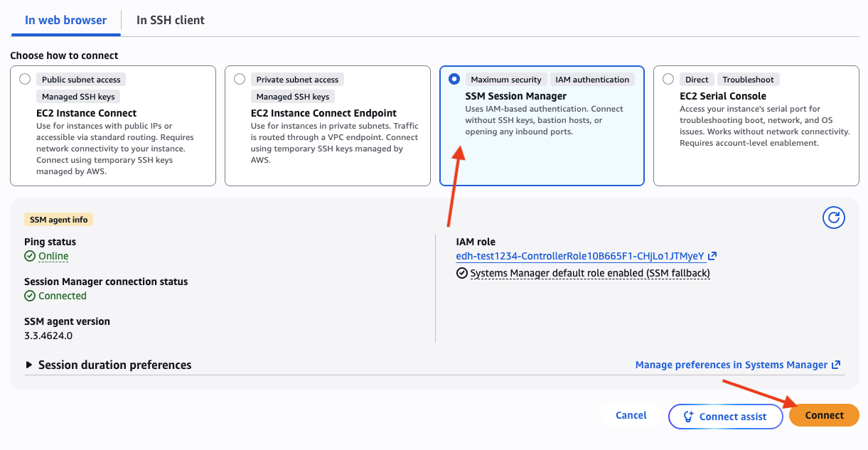
Task: Click Systems Manager default role enabled text
Action: (x=590, y=273)
